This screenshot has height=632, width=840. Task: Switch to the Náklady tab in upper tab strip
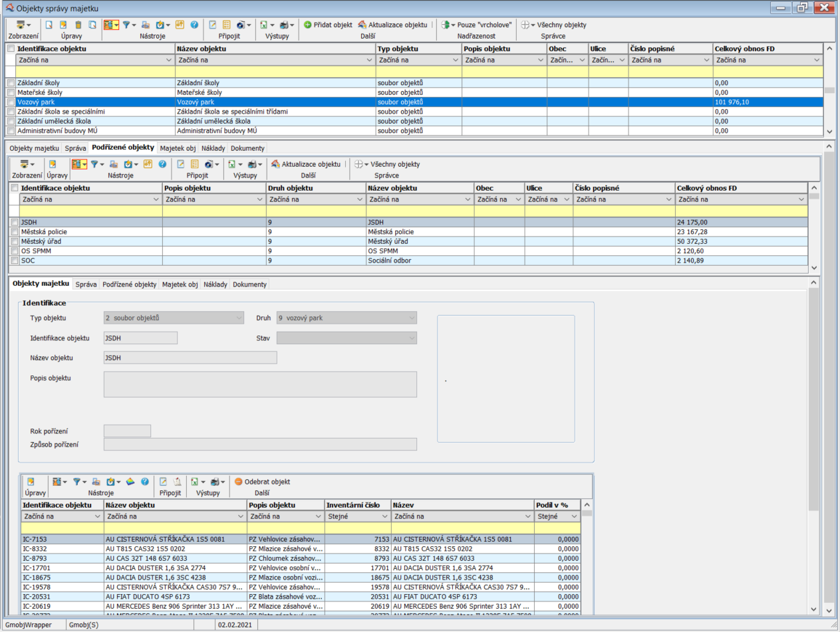coord(213,148)
